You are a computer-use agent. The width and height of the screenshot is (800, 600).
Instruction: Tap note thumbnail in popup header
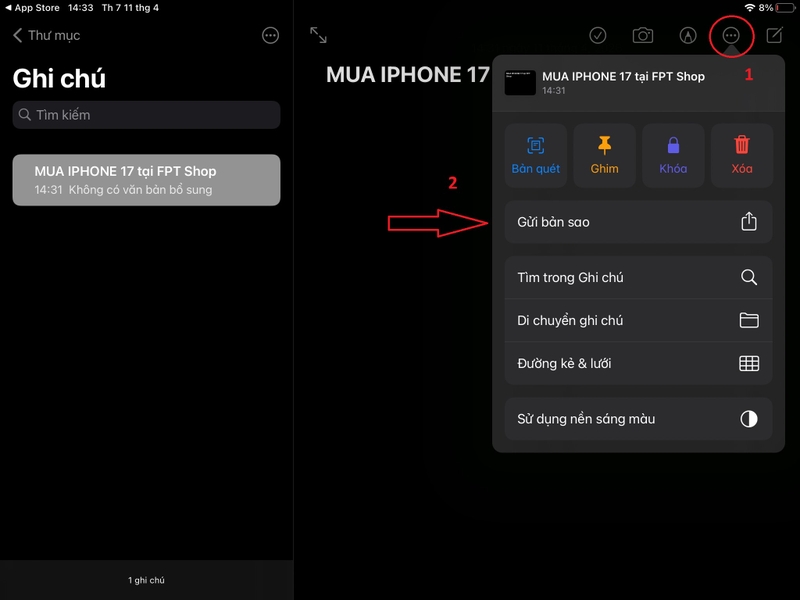[x=520, y=83]
